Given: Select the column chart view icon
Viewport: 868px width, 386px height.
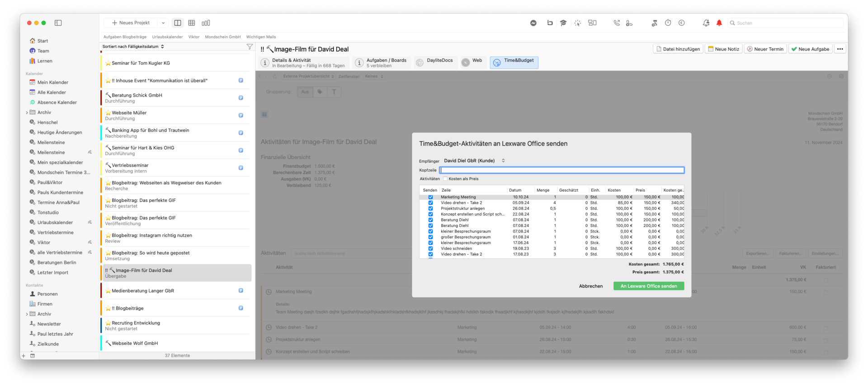Looking at the screenshot, I should 206,23.
